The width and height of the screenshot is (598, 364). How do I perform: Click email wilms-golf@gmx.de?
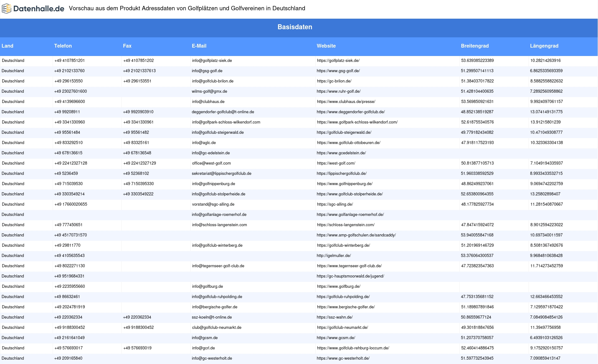[209, 91]
